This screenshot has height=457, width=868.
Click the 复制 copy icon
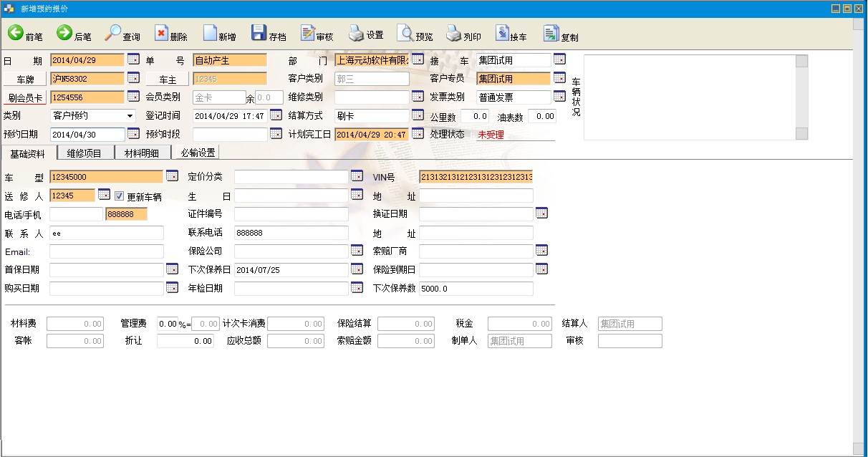(551, 33)
